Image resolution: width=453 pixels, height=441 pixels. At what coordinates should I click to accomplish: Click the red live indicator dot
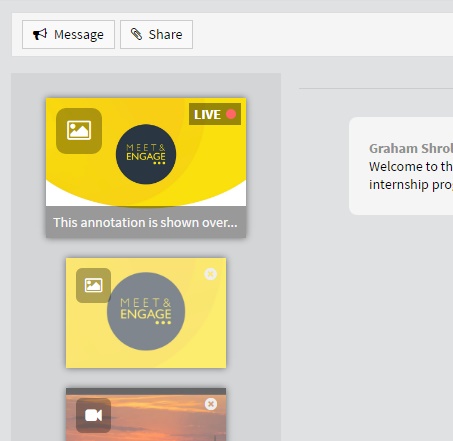coord(231,114)
